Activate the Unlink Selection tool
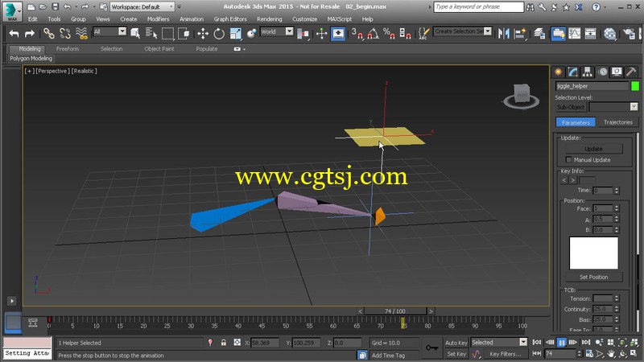This screenshot has height=362, width=644. click(65, 33)
